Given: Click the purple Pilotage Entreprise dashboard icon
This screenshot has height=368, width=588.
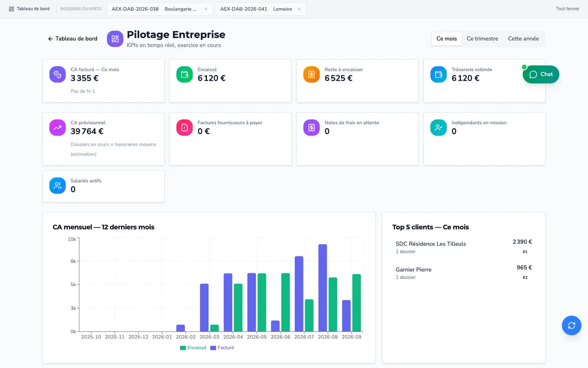Looking at the screenshot, I should pos(115,39).
